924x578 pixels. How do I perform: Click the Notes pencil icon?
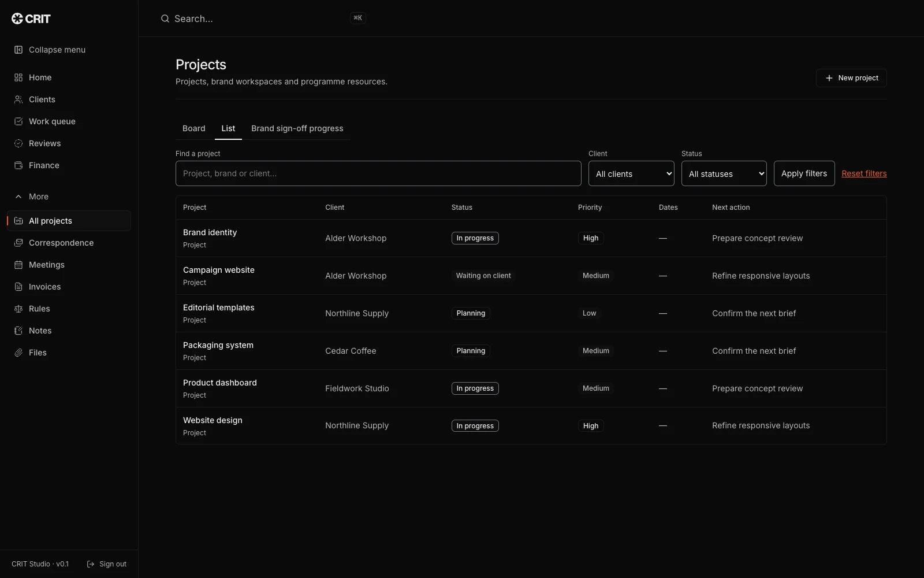tap(18, 331)
